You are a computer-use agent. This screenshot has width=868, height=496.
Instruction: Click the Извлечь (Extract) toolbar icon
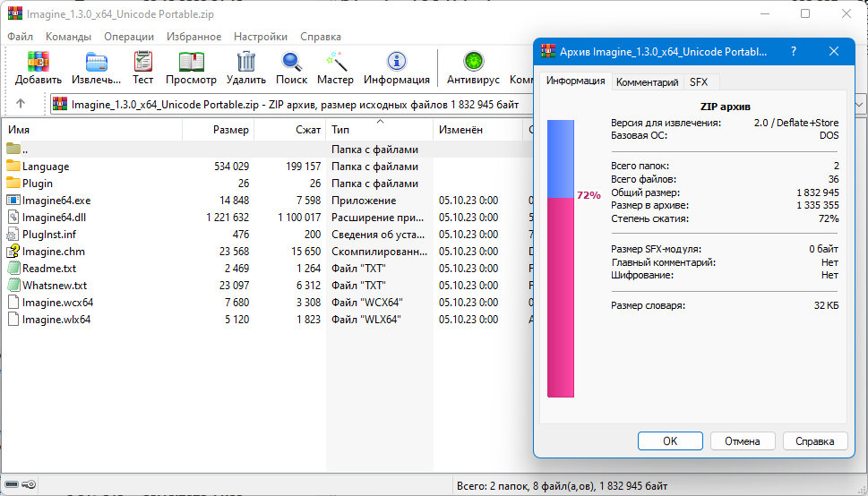point(97,62)
